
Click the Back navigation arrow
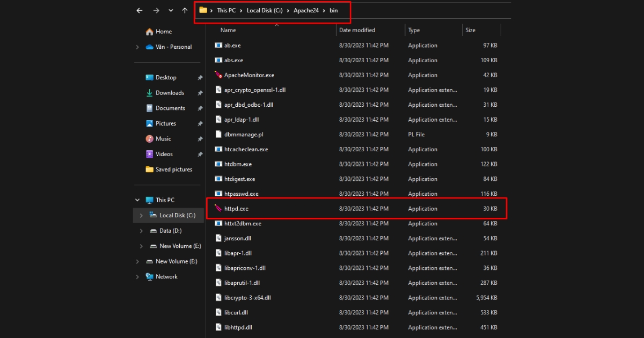pyautogui.click(x=138, y=10)
